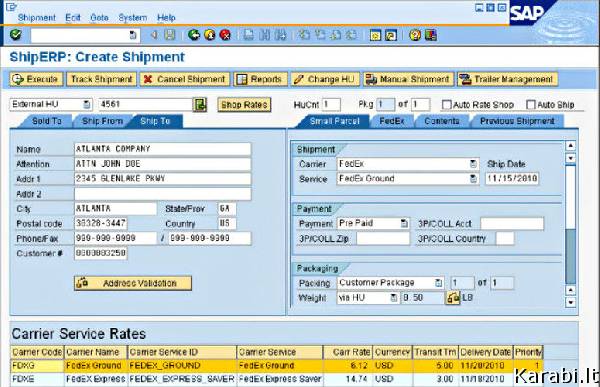
Task: Click the Find binoculars icon
Action: click(264, 35)
